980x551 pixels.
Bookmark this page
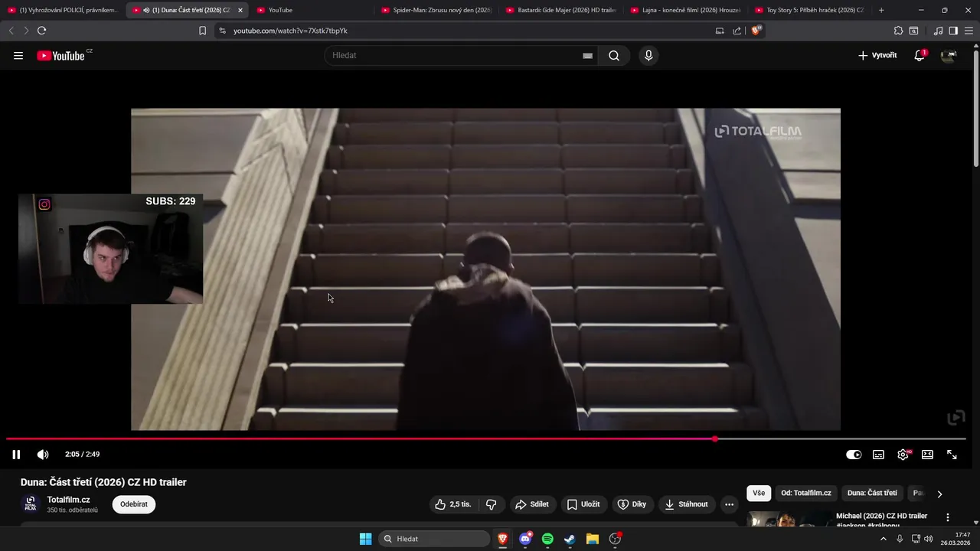pyautogui.click(x=202, y=31)
